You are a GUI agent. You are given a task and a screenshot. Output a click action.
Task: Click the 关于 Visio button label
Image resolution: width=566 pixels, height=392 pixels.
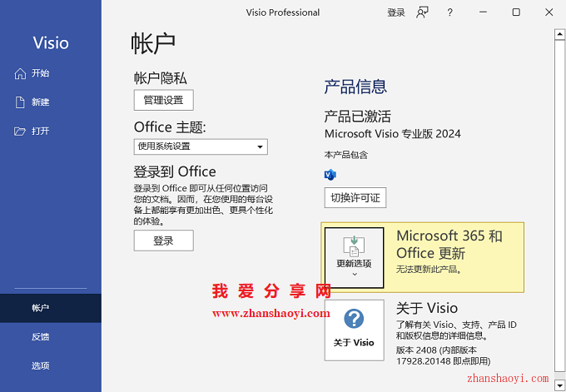(354, 343)
